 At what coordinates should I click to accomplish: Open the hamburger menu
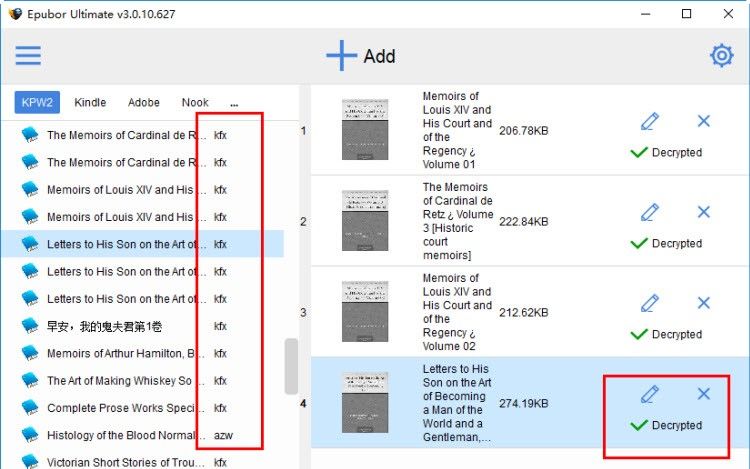(x=28, y=55)
